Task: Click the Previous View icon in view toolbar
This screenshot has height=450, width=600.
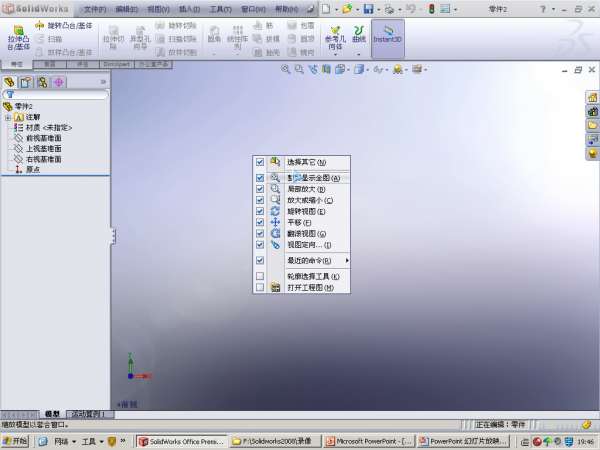Action: tap(313, 69)
